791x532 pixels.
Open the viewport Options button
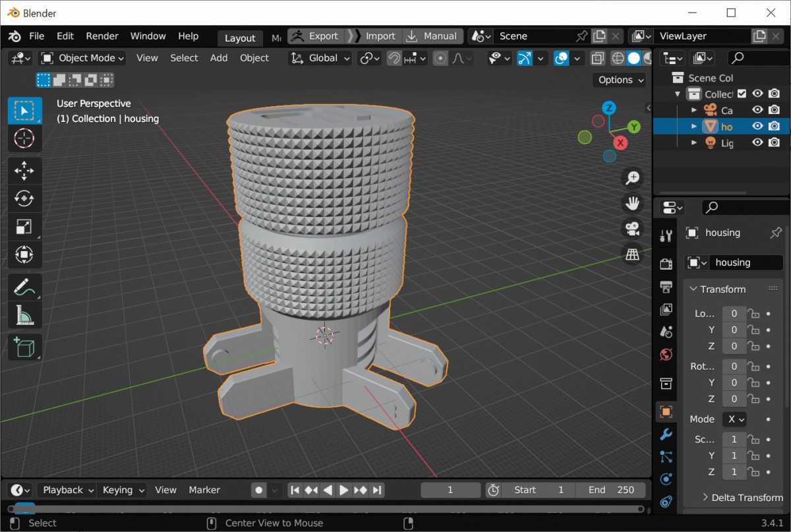click(618, 80)
